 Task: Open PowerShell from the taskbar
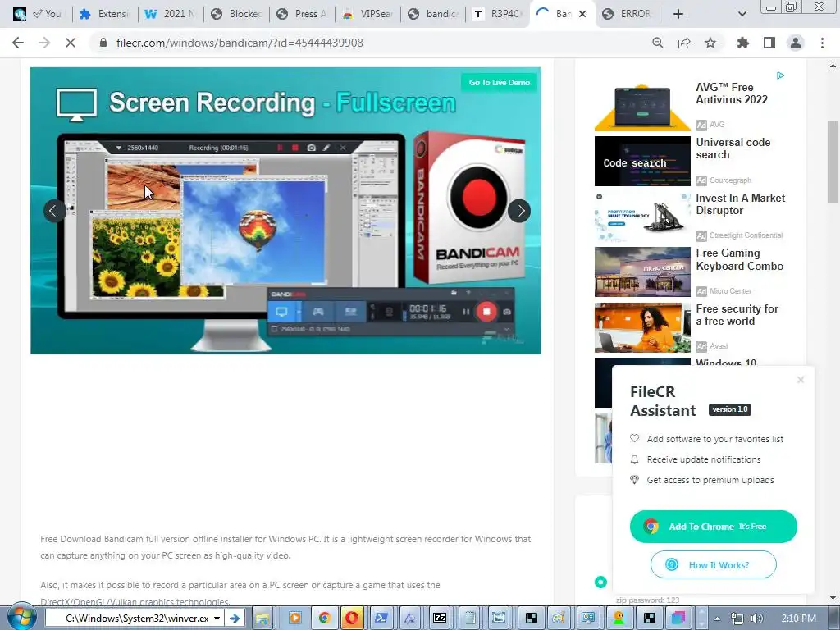tap(381, 619)
